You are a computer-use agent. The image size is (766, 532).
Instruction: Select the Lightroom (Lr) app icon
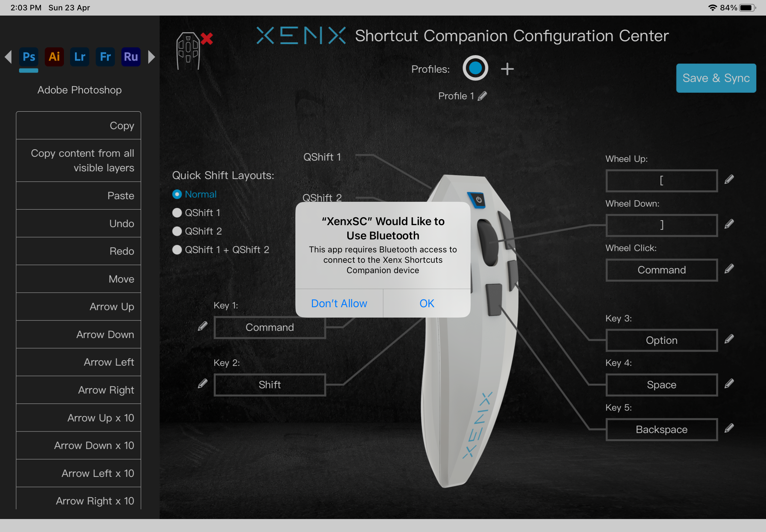(80, 57)
